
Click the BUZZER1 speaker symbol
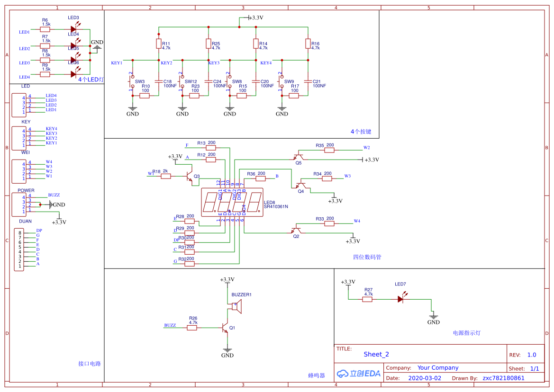pyautogui.click(x=236, y=306)
